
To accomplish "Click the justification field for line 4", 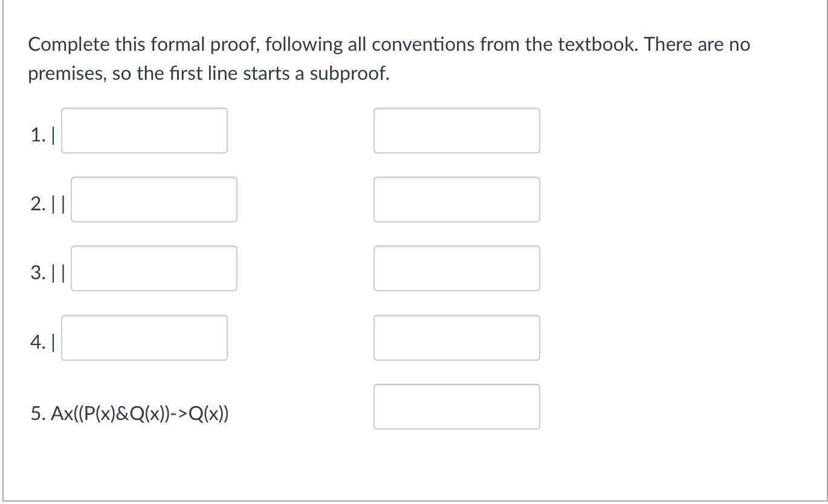I will (x=456, y=338).
